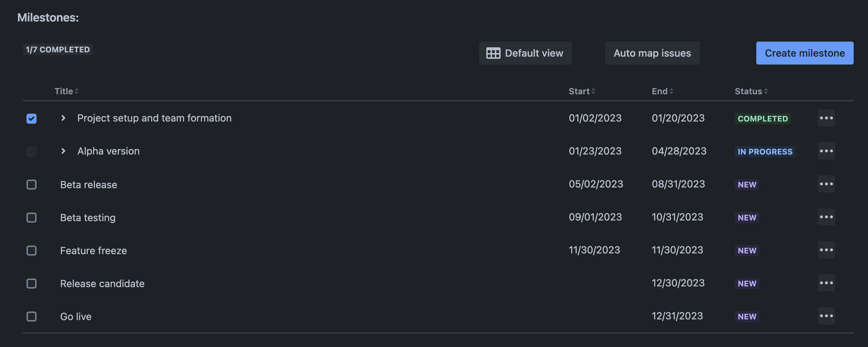The width and height of the screenshot is (868, 347).
Task: Check the Beta release milestone checkbox
Action: (32, 185)
